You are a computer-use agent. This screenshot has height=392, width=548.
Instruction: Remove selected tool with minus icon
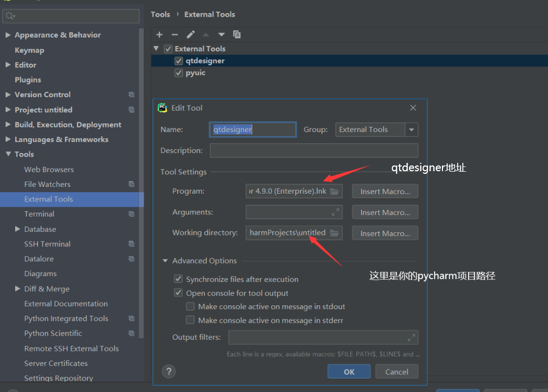[175, 34]
